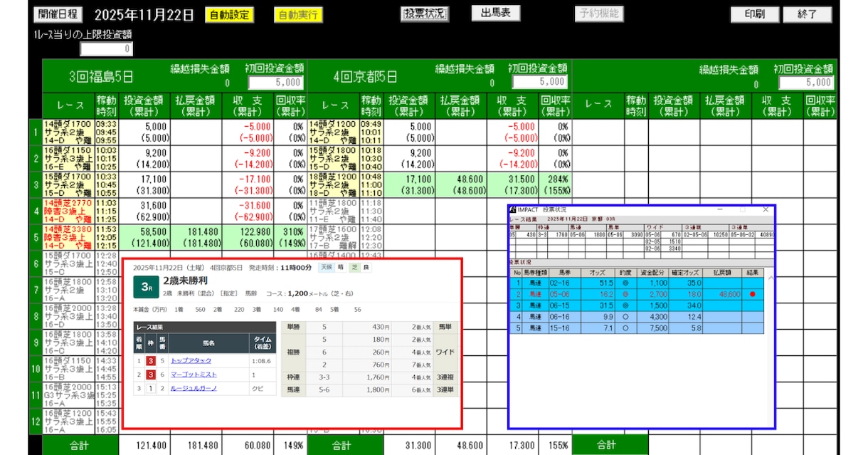Select the IMPACT bet row 06-15
This screenshot has height=455, width=868.
coord(638,305)
